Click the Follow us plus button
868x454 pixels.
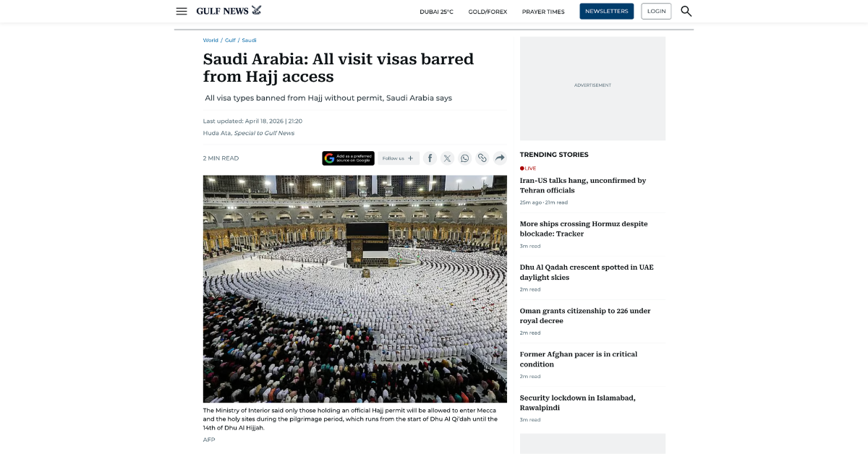pos(398,158)
